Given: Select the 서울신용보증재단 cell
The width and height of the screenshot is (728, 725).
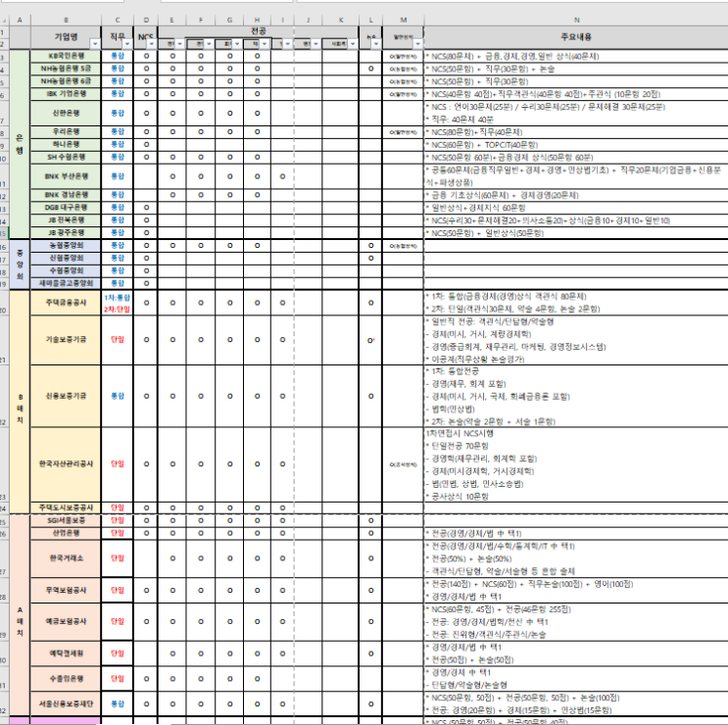Looking at the screenshot, I should [x=66, y=704].
